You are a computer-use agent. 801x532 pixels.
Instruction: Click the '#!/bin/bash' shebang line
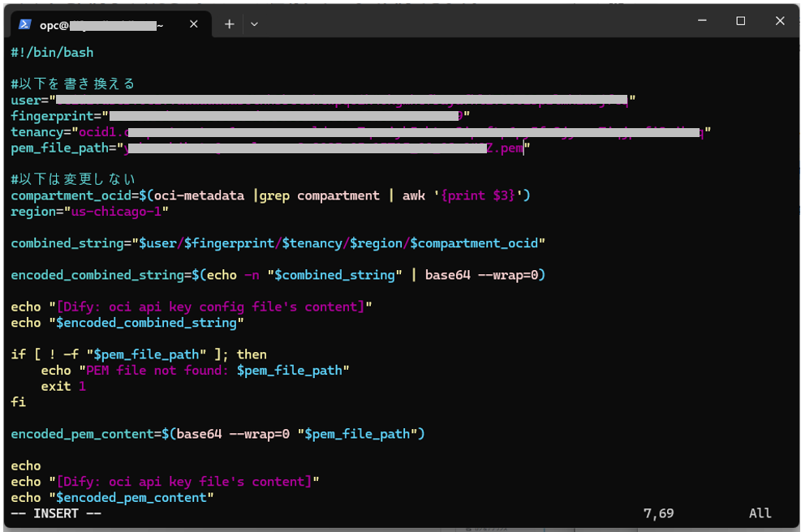tap(52, 53)
